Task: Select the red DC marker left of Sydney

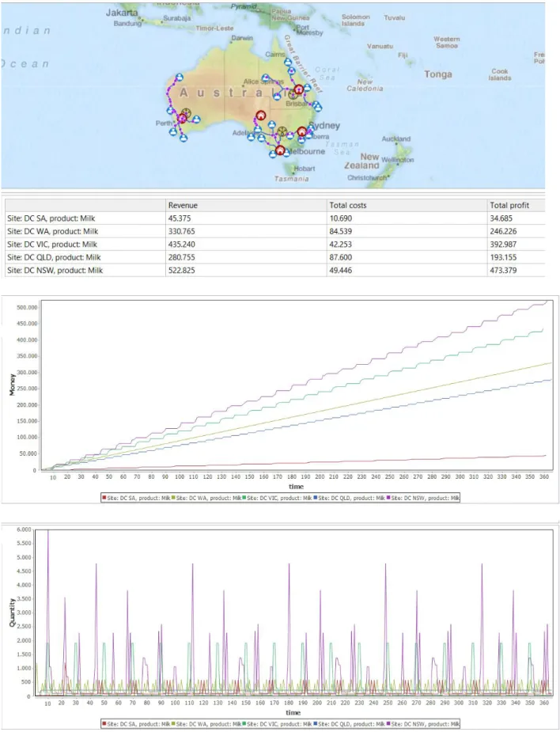Action: [x=302, y=131]
